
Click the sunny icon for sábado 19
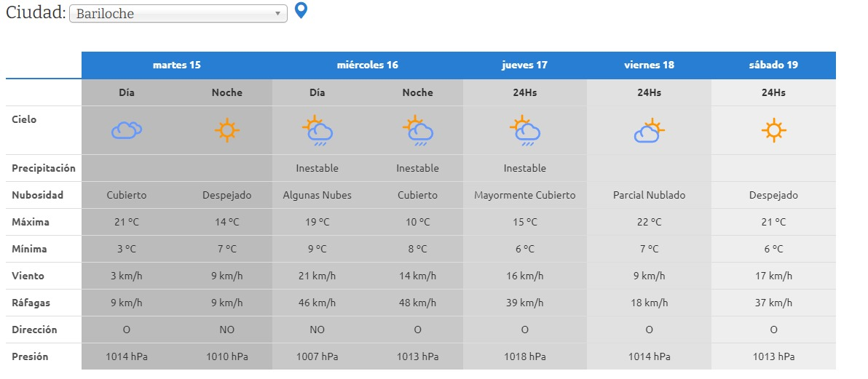773,130
